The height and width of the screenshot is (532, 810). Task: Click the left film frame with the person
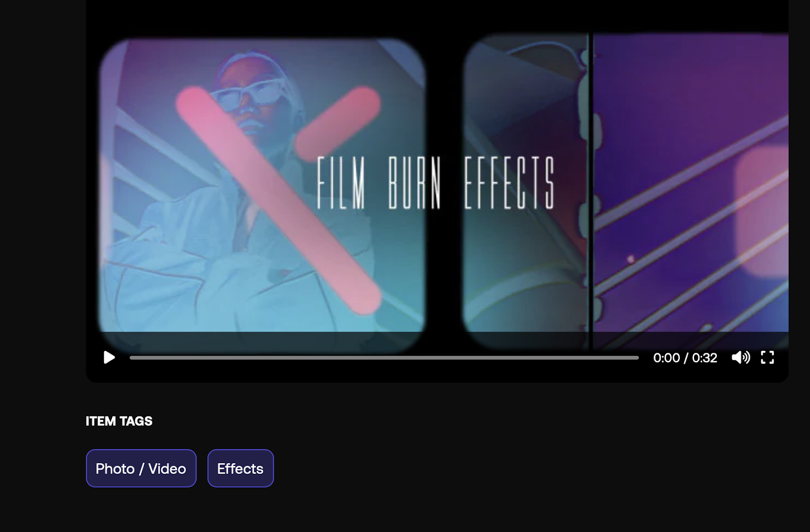click(262, 195)
